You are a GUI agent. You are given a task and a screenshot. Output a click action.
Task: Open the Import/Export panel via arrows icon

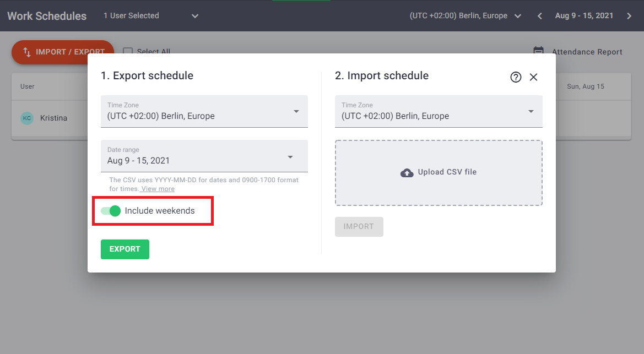pyautogui.click(x=28, y=51)
